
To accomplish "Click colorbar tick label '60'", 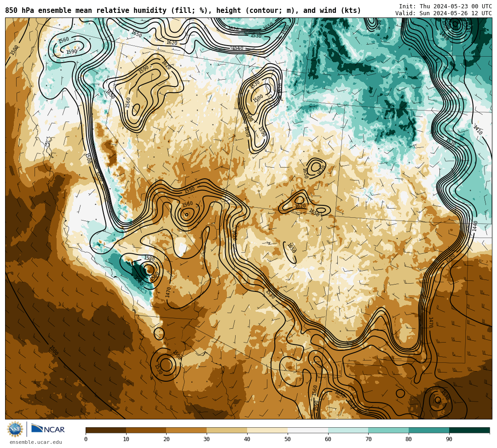I will [328, 439].
